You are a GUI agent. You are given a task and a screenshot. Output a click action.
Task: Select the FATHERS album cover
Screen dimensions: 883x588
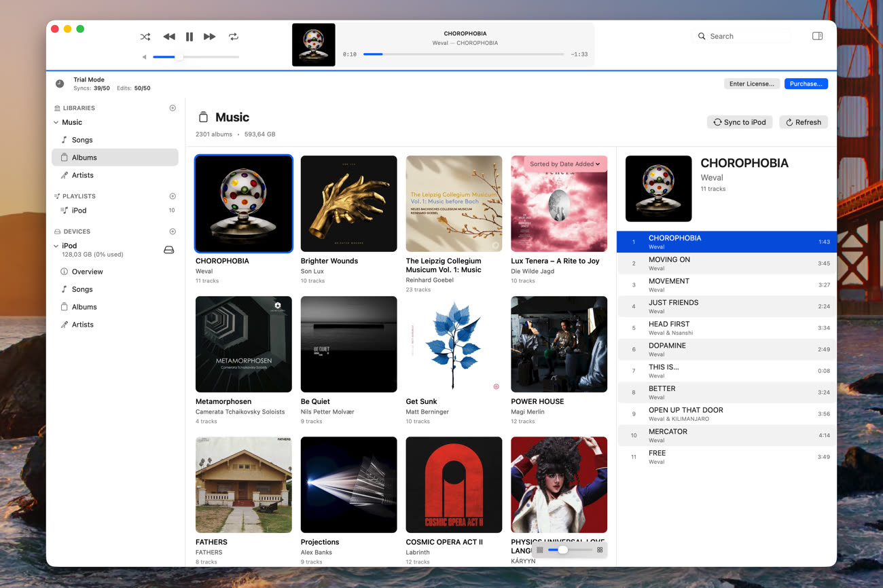coord(244,485)
